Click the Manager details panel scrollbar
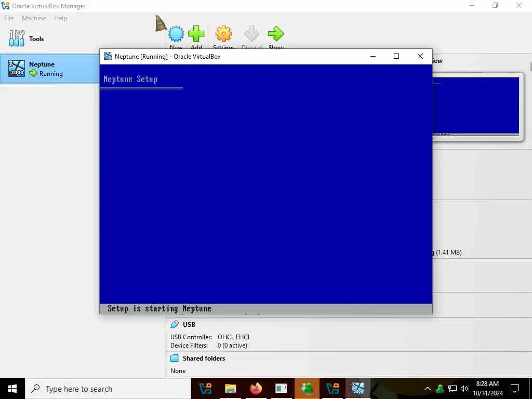Viewport: 532px width, 399px height. 530,66
